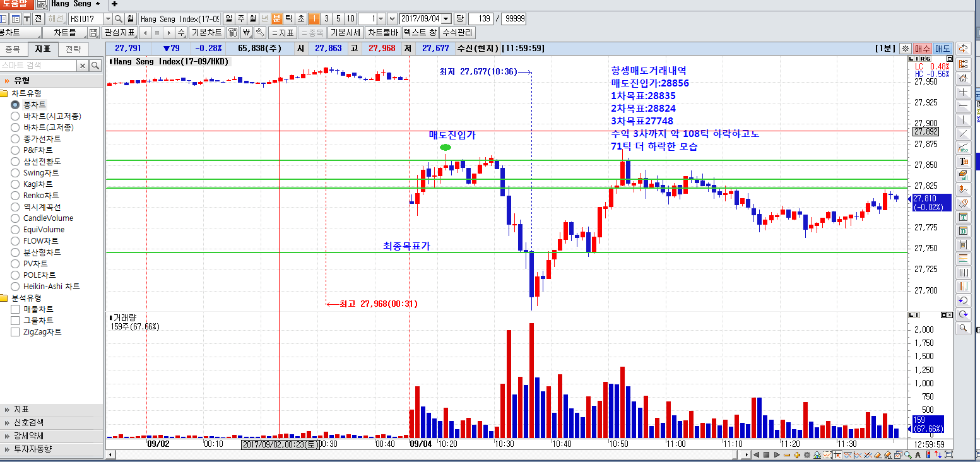Screen dimensions: 980x462
Task: Click the 스마트 검색 search field
Action: [38, 66]
